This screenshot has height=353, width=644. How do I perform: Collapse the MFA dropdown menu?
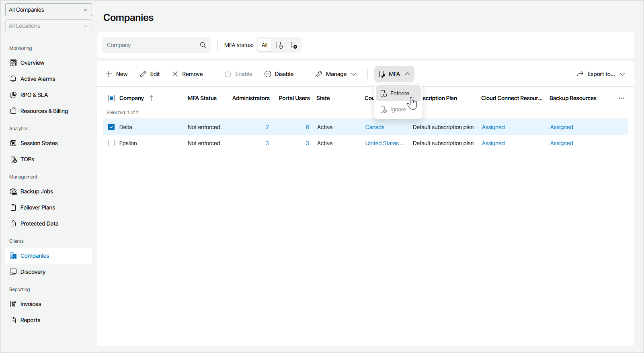tap(407, 74)
